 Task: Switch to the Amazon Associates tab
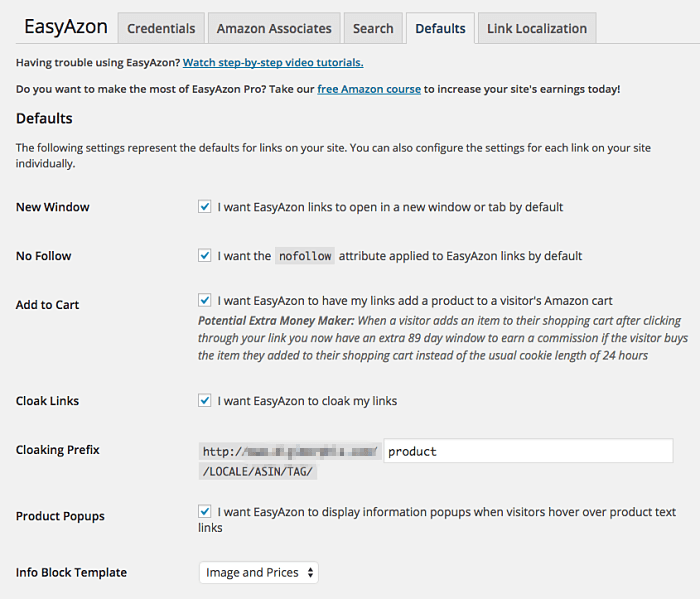pos(274,28)
